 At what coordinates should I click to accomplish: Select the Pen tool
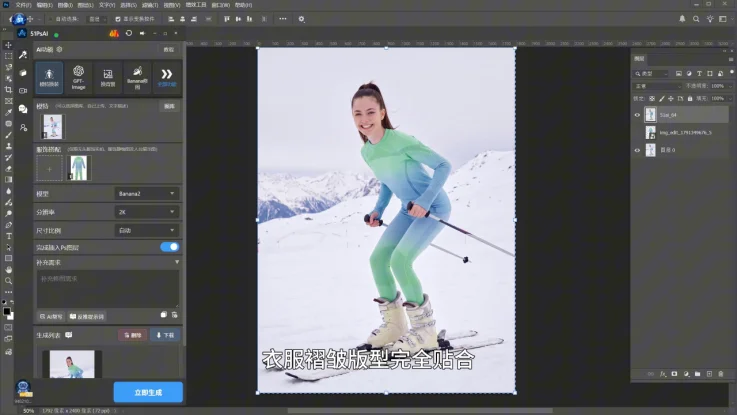click(x=8, y=225)
